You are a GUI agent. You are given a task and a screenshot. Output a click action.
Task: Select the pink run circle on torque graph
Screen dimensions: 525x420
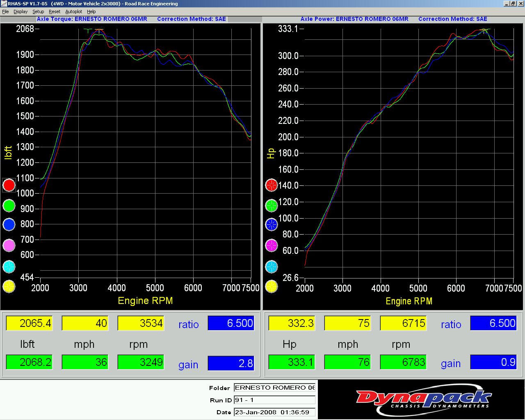click(9, 245)
